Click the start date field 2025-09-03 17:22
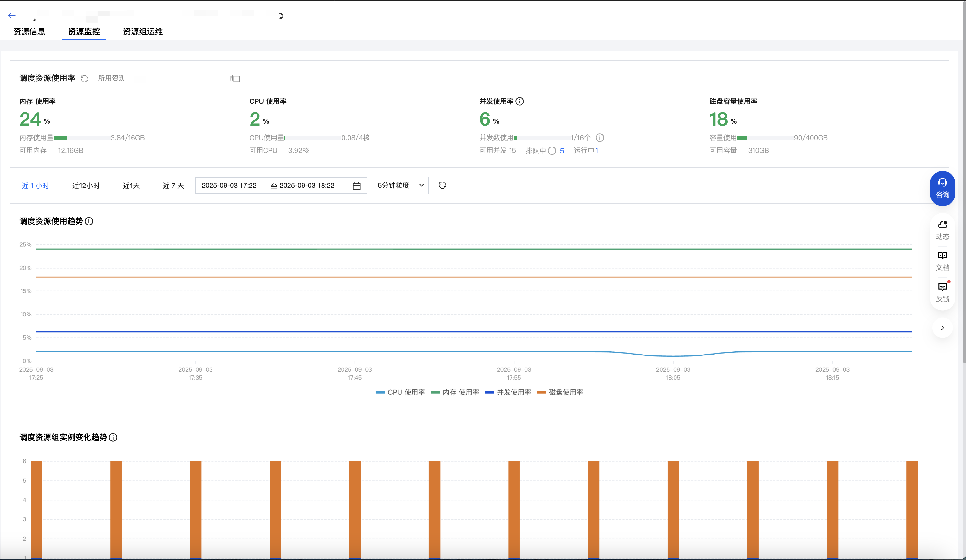This screenshot has height=560, width=966. coord(229,186)
